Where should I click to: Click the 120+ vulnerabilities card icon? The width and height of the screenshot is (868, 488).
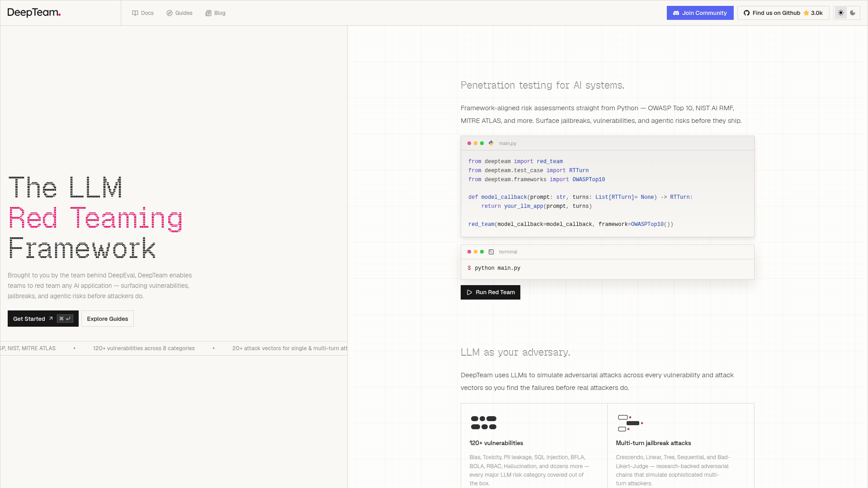click(483, 423)
